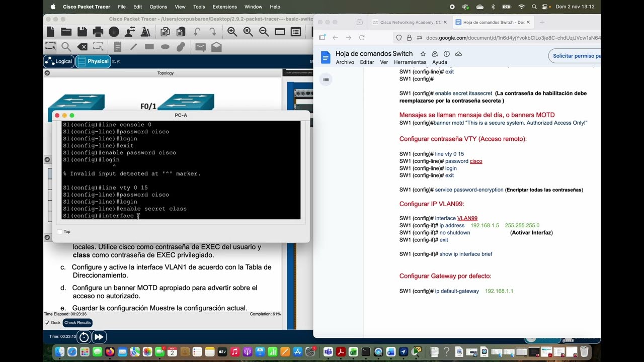Reload the browser page

pos(362,38)
